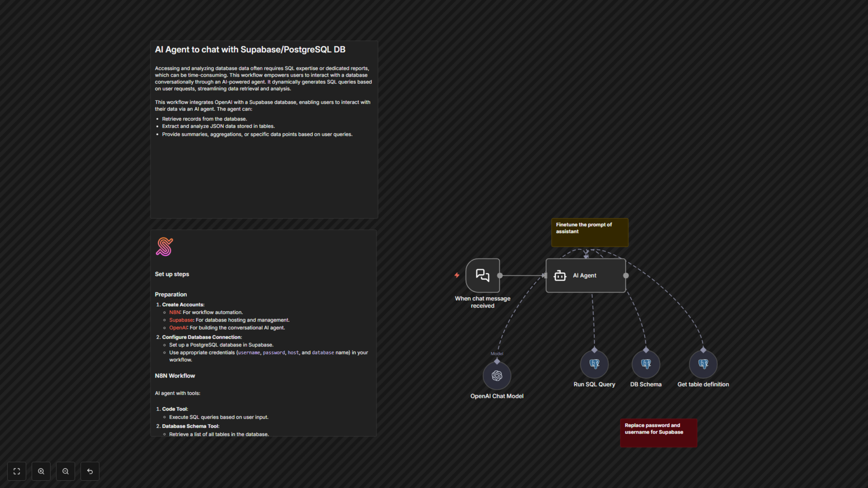Select the Get table definition node

point(703,364)
